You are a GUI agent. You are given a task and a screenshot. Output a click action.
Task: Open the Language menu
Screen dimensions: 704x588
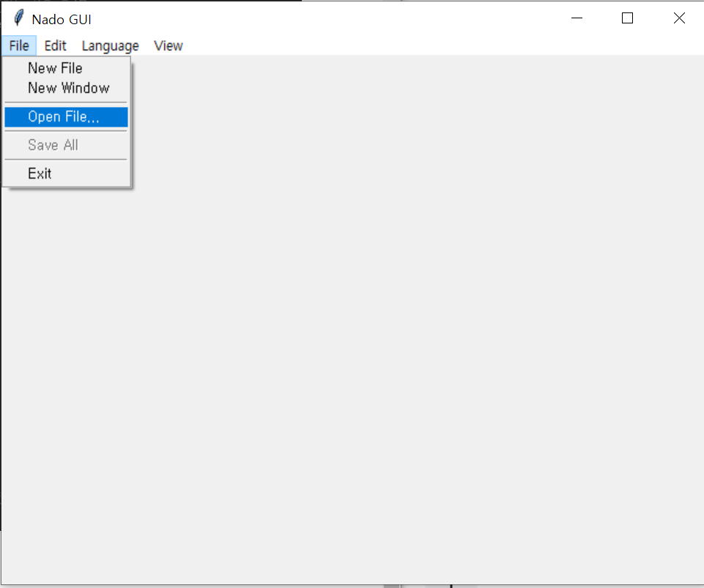point(111,46)
